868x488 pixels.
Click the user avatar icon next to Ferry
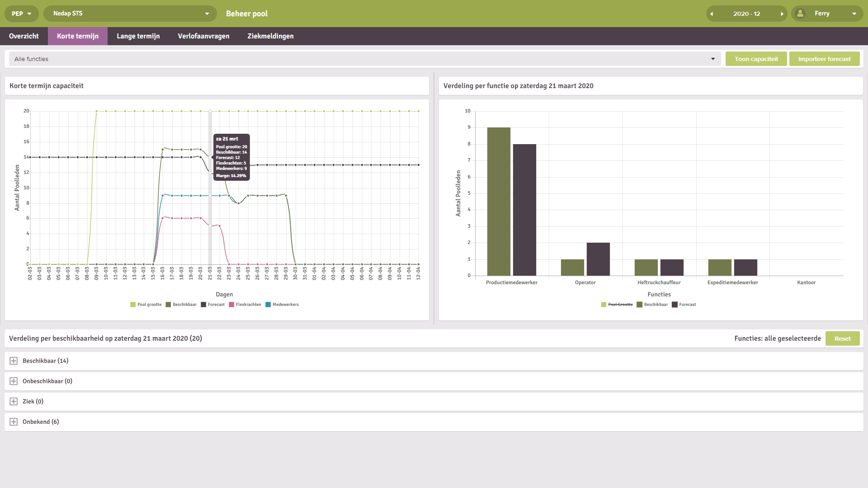click(x=800, y=13)
